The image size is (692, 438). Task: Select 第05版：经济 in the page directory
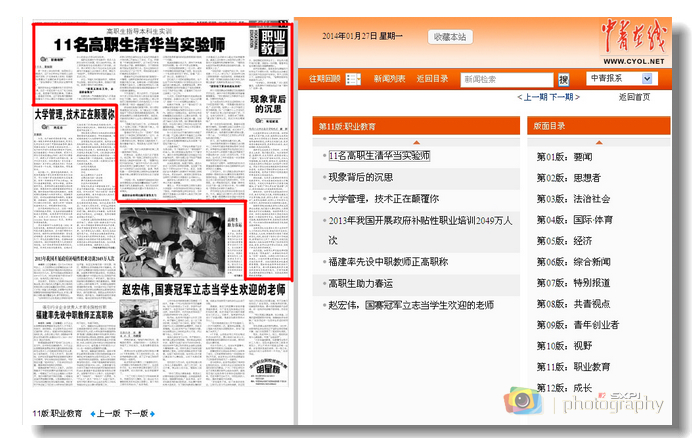click(x=564, y=241)
